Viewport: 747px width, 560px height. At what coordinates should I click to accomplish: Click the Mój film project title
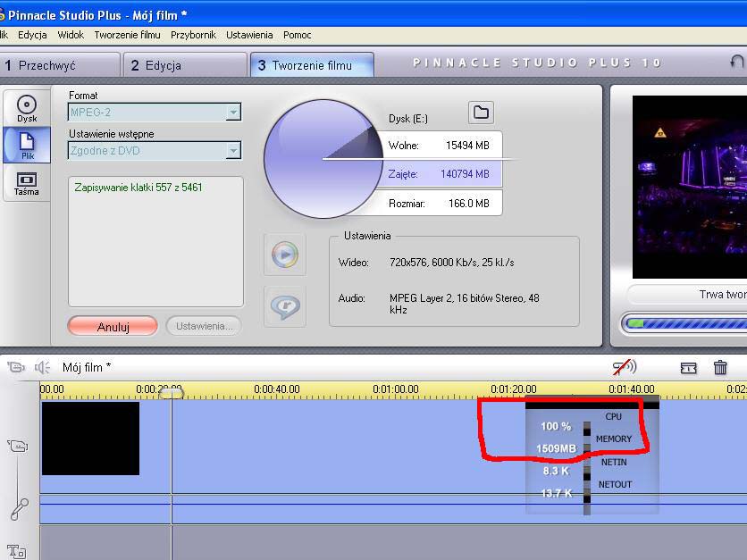[x=87, y=367]
